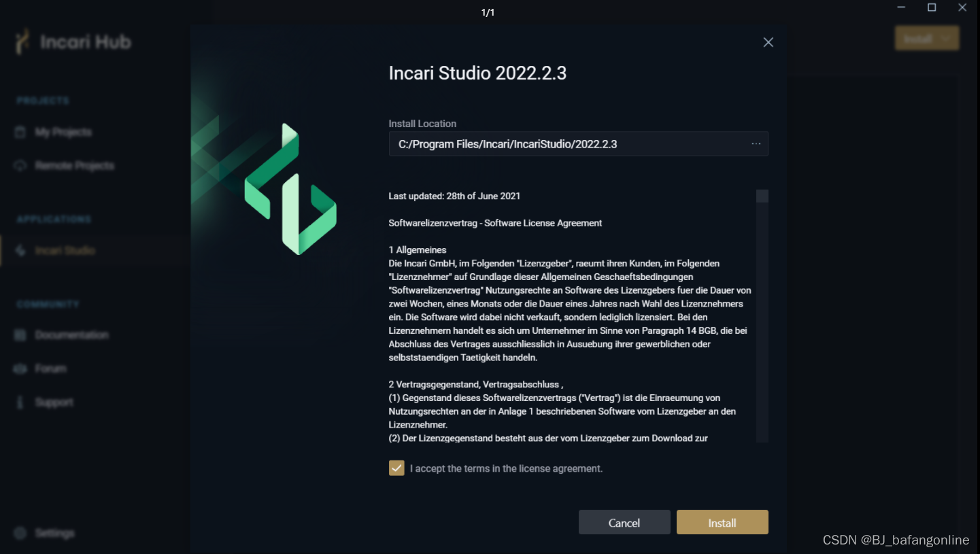Click the 'Softwarelizenzvertrag - Software License Agreement' heading
Screen dimensions: 980x554
[495, 223]
